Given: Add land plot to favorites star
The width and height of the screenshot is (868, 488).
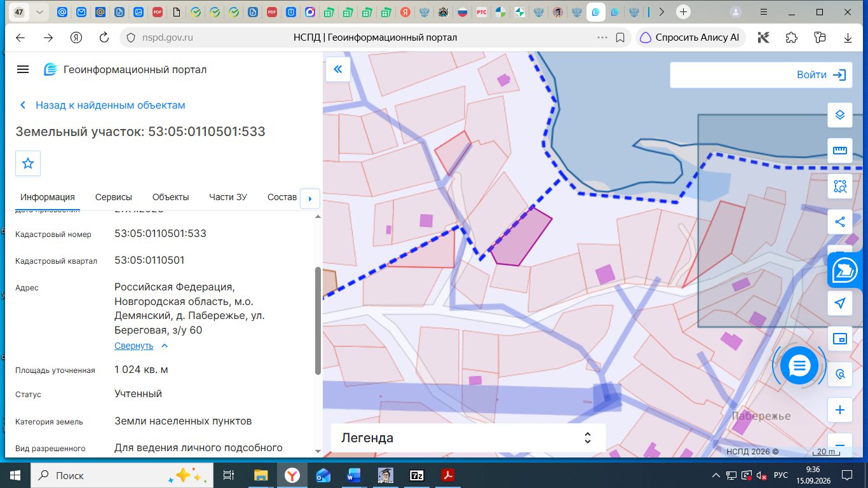Looking at the screenshot, I should [x=28, y=163].
